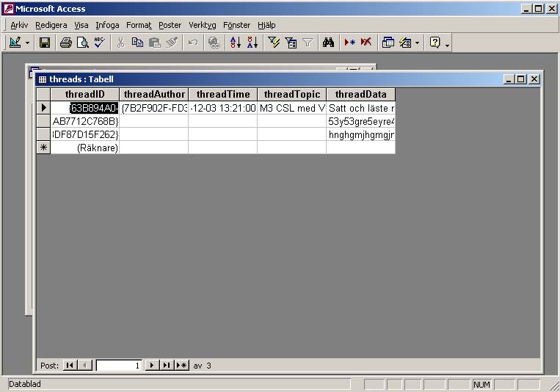Click cell 'Satt och läste'

(x=360, y=108)
